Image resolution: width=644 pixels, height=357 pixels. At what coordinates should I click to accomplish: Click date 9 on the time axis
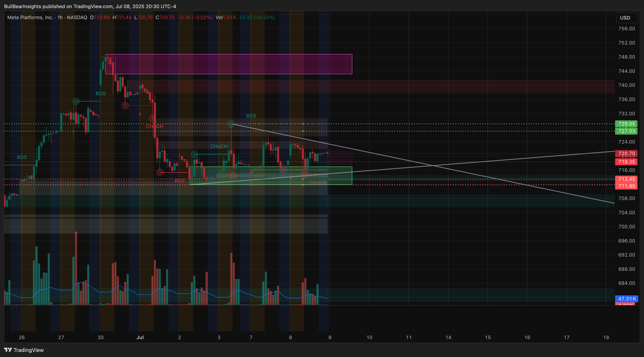pyautogui.click(x=330, y=337)
